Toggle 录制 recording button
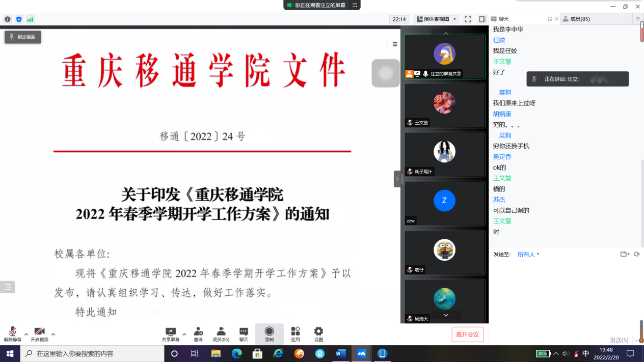644x362 pixels. coord(269,334)
